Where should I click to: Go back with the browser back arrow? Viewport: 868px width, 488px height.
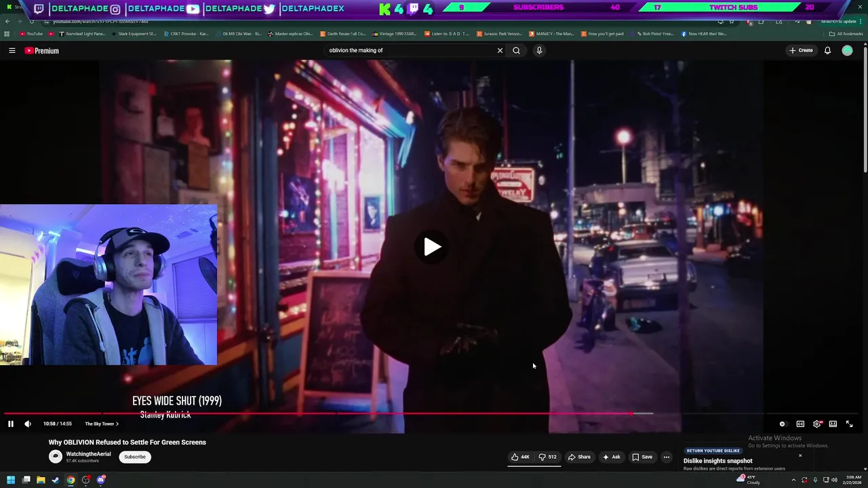[x=7, y=22]
